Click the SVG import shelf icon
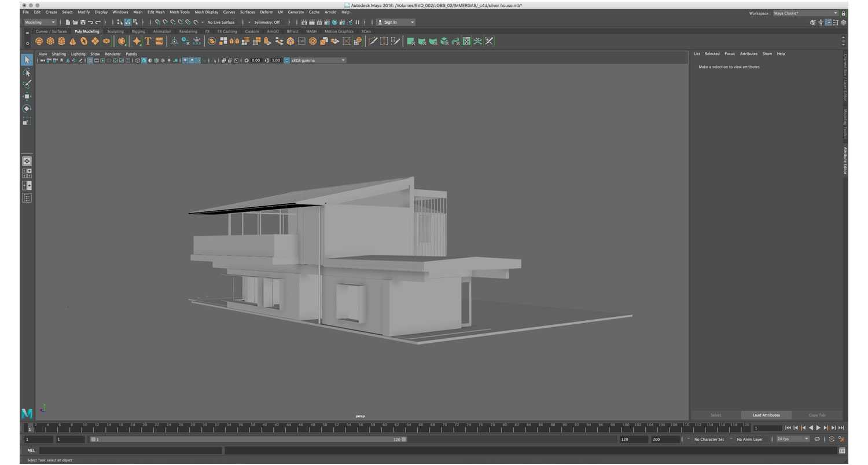 (159, 41)
